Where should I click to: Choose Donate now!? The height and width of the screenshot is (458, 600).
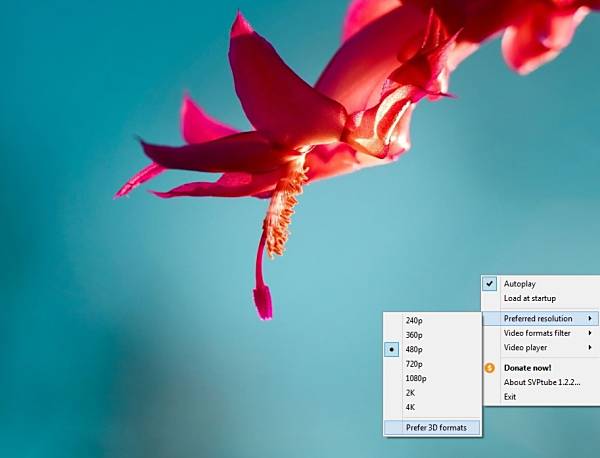coord(527,368)
